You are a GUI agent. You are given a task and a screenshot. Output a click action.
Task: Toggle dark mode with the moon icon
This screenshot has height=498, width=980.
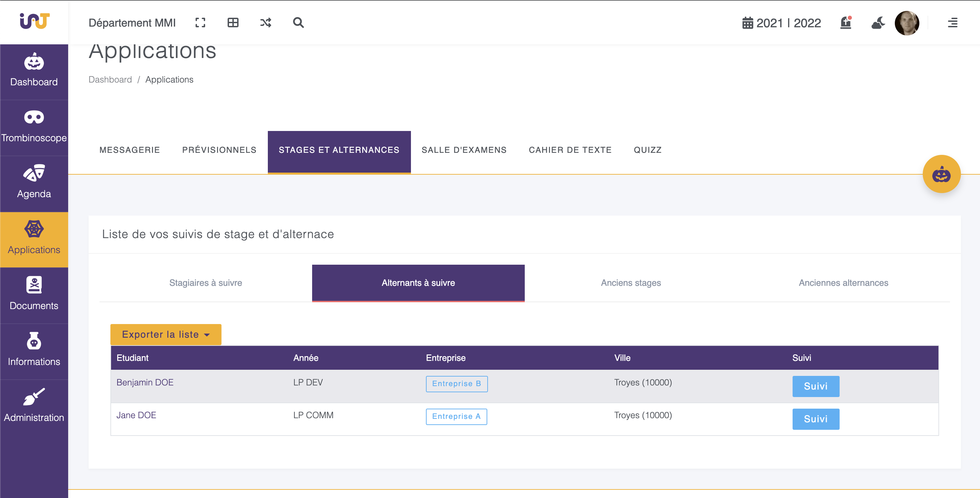coord(878,23)
